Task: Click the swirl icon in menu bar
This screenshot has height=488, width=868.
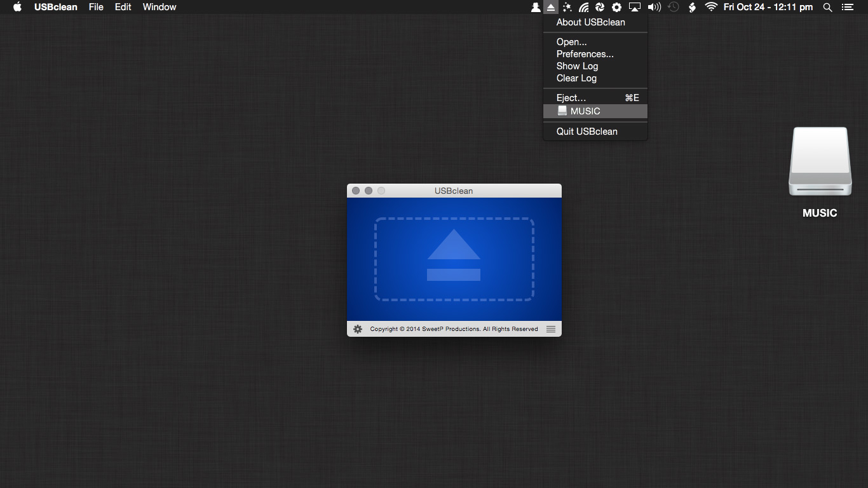Action: 600,7
